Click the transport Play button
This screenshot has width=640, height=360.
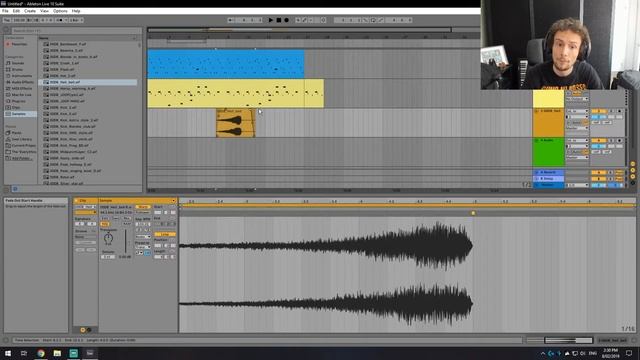271,20
